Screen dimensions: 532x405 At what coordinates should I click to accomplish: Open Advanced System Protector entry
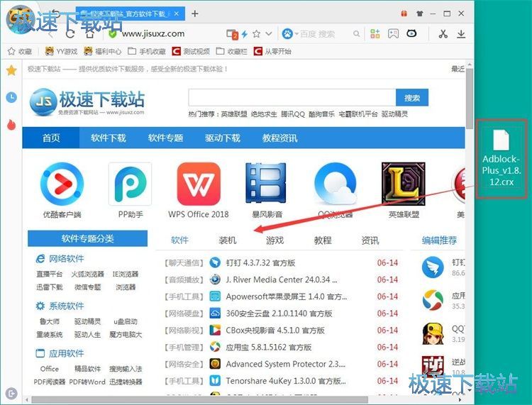click(x=286, y=365)
